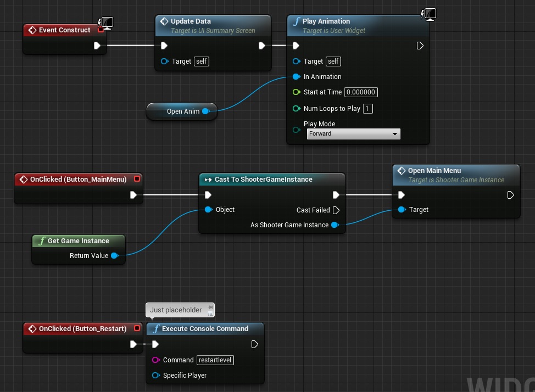Select the OnClicked (Button_MainMenu) node header
The width and height of the screenshot is (535, 392).
79,180
